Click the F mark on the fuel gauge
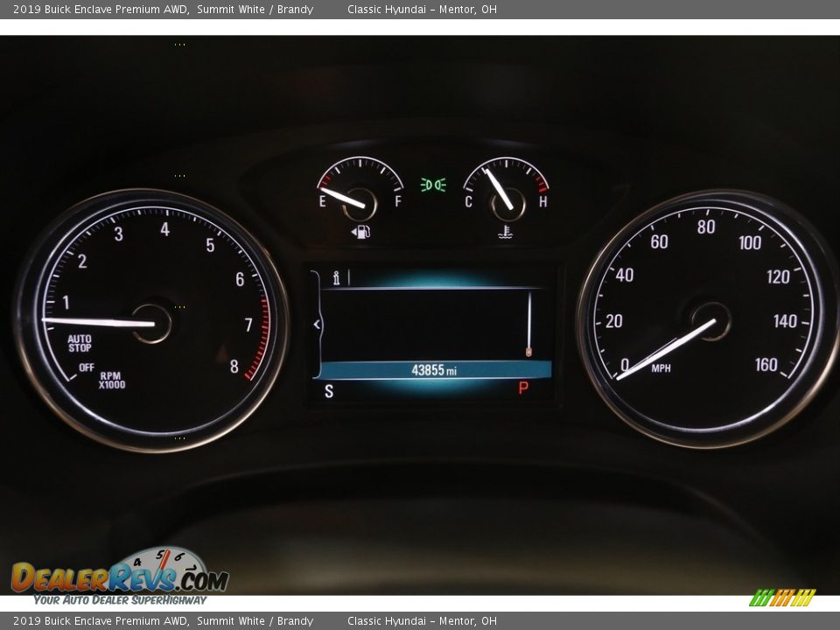 pyautogui.click(x=398, y=202)
